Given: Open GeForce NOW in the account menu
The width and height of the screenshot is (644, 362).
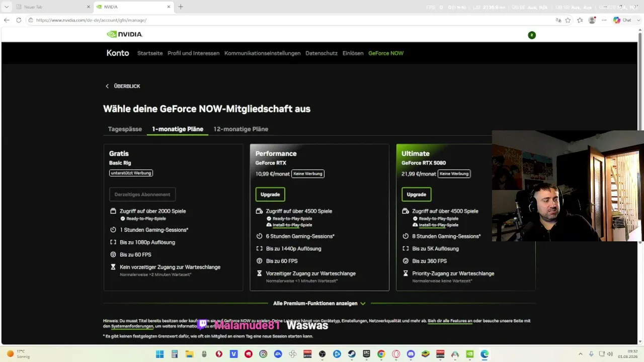Looking at the screenshot, I should point(386,53).
